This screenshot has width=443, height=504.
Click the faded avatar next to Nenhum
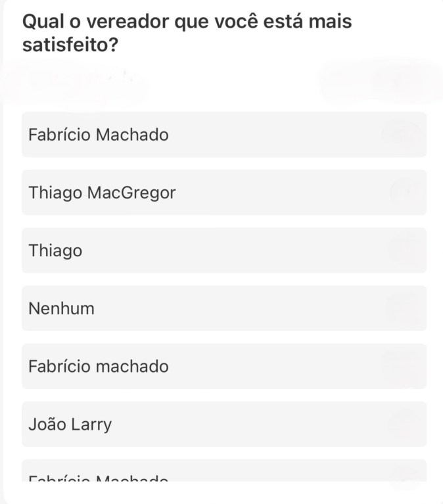click(402, 308)
